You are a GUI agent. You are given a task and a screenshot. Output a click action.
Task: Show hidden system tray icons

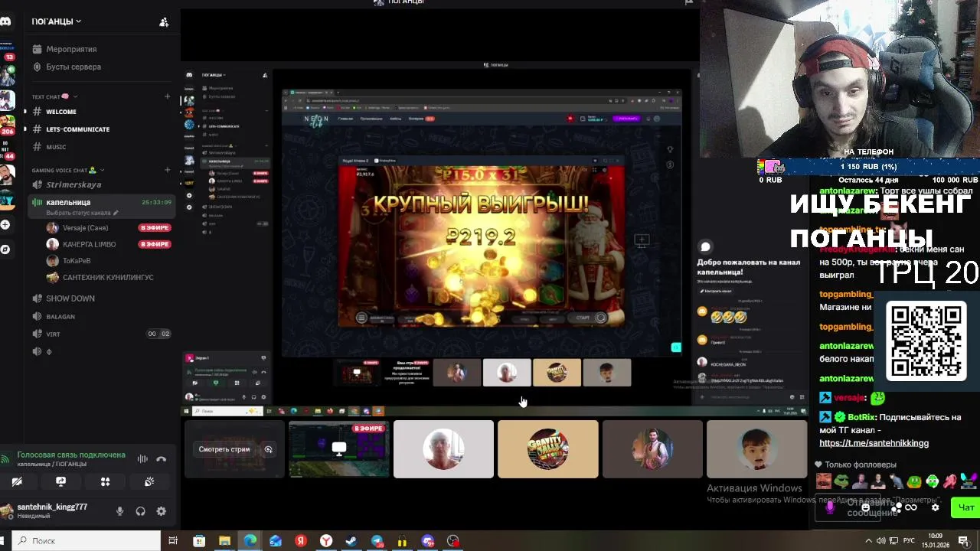point(867,541)
